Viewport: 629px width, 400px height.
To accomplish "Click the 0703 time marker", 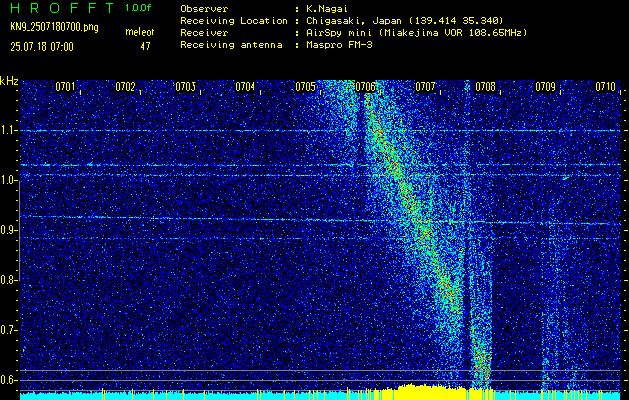I will [185, 87].
